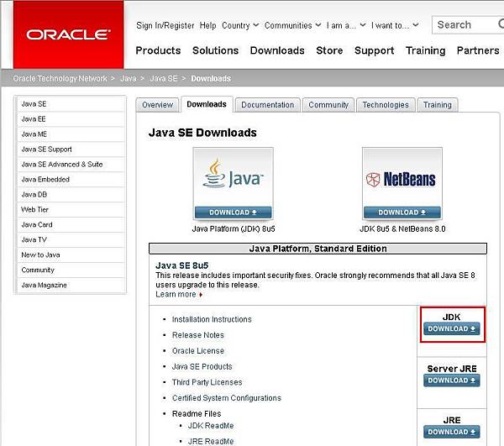Open the Communities dropdown
504x446 pixels.
pyautogui.click(x=292, y=25)
